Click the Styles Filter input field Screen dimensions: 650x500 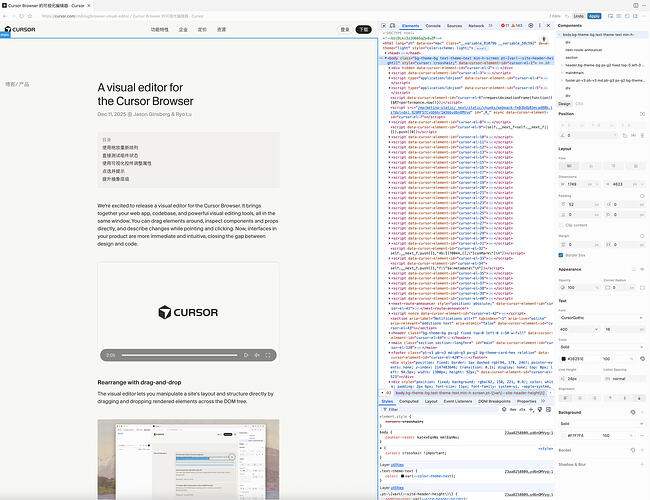pyautogui.click(x=439, y=409)
